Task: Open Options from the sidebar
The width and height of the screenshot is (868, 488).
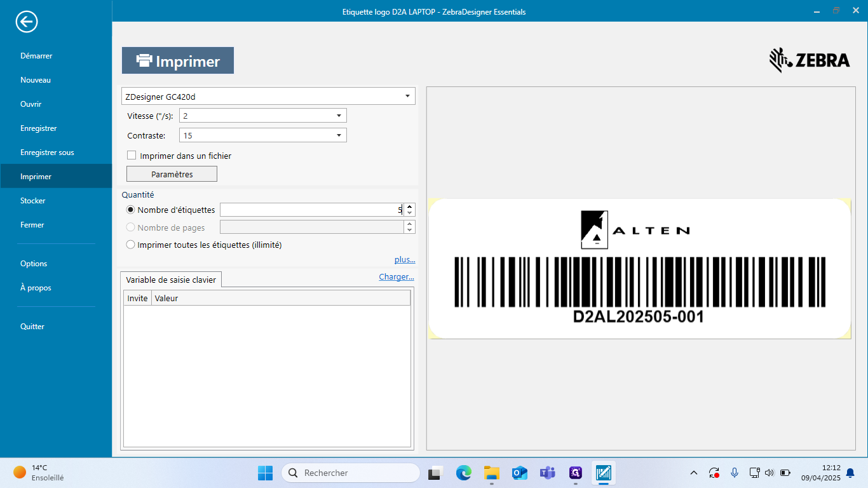Action: coord(34,264)
